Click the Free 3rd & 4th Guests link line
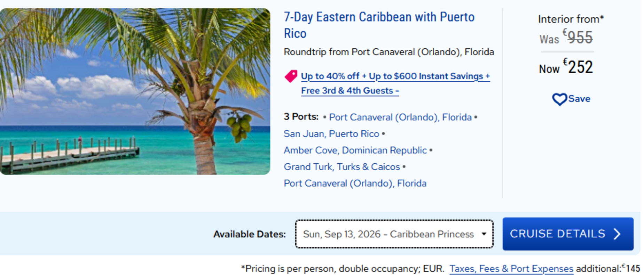Viewport: 644px width, 278px height. 350,91
